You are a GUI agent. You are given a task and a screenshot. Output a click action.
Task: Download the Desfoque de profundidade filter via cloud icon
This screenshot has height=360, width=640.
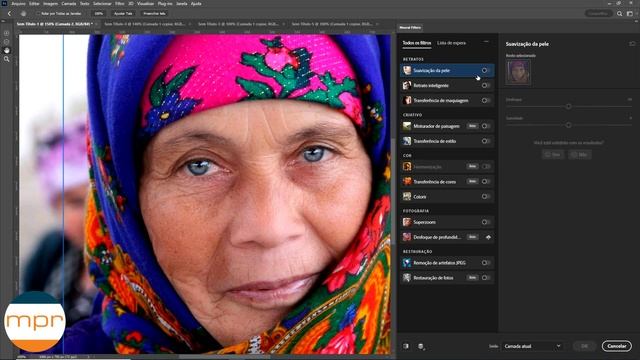click(x=488, y=237)
